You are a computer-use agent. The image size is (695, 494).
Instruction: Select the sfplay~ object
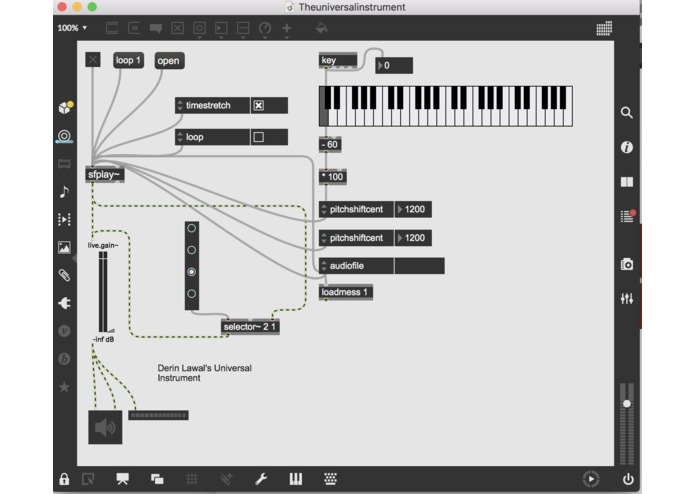pyautogui.click(x=105, y=175)
